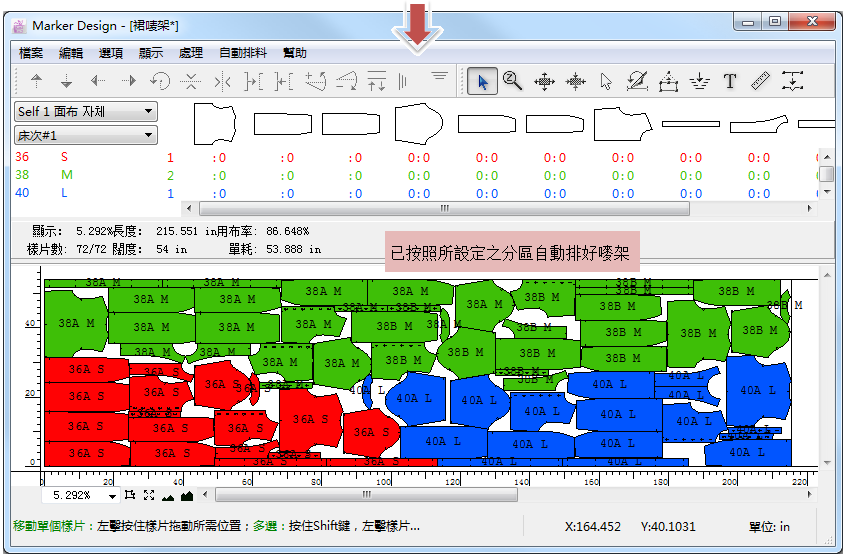Click the four-way move arrows tool
This screenshot has width=846, height=557.
pos(544,82)
